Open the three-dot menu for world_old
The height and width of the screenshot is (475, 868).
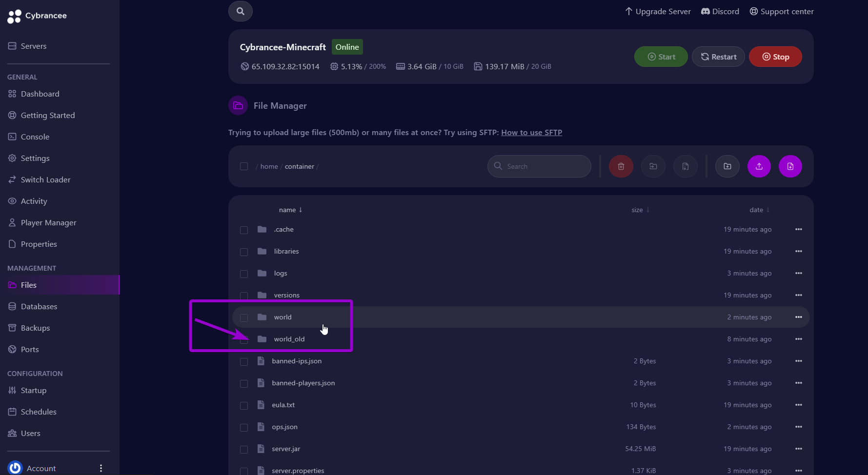(x=799, y=339)
